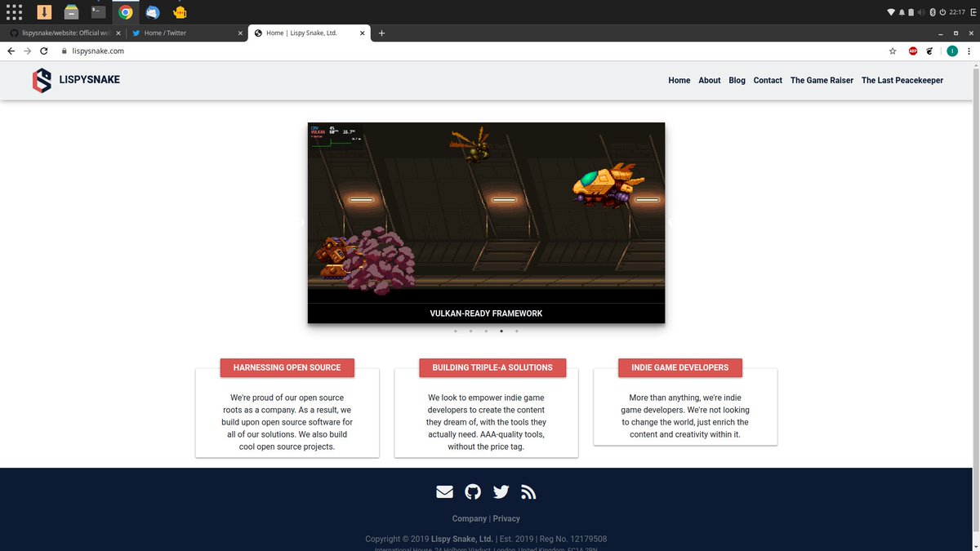Click the Building Triple-A Solutions heading
The width and height of the screenshot is (980, 551).
click(x=492, y=367)
